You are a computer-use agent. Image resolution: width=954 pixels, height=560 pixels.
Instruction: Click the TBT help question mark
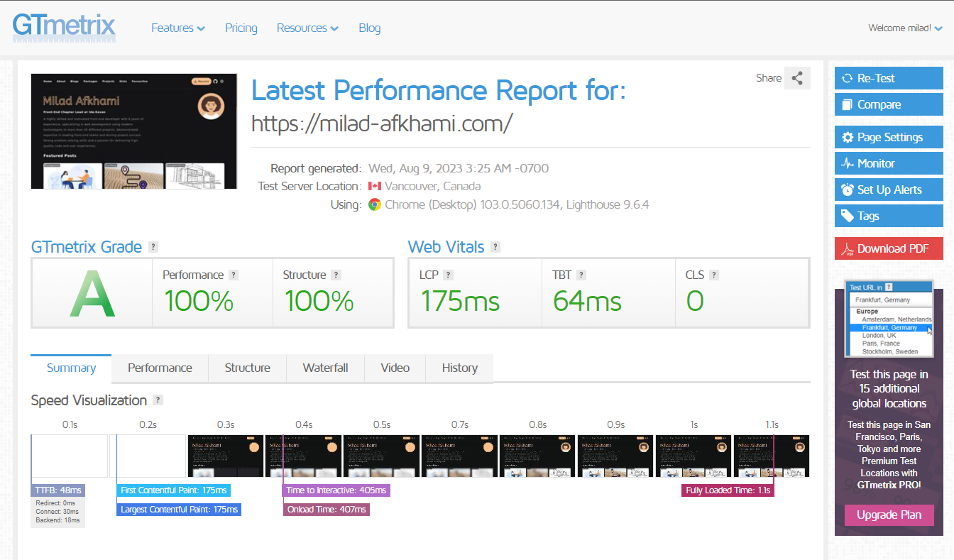pos(581,275)
